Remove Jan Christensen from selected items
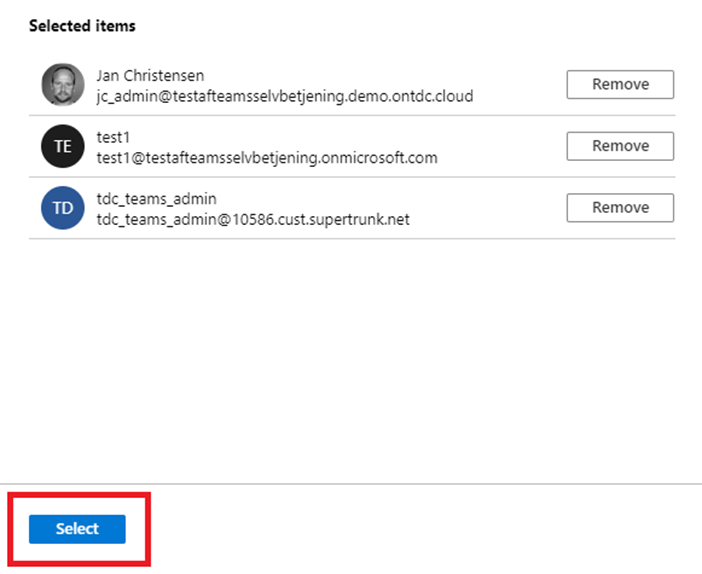Viewport: 702px width, 574px height. 620,84
